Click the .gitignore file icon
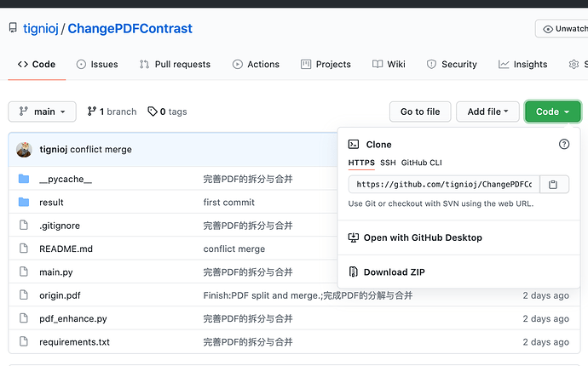Screen dimensions: 588x366 pyautogui.click(x=24, y=226)
